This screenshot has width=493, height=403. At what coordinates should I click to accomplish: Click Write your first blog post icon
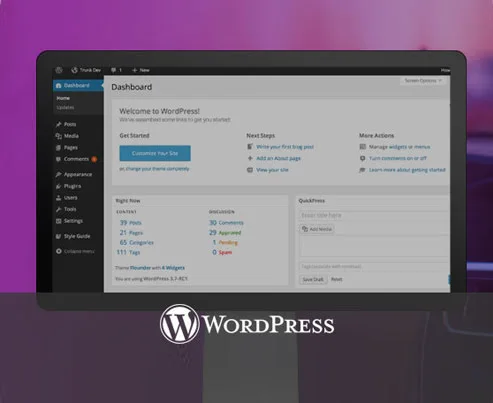coord(250,147)
